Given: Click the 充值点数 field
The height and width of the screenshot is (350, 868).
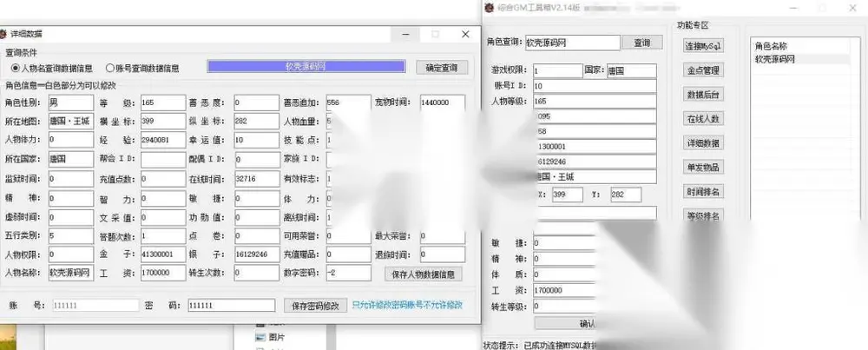Looking at the screenshot, I should tap(163, 179).
